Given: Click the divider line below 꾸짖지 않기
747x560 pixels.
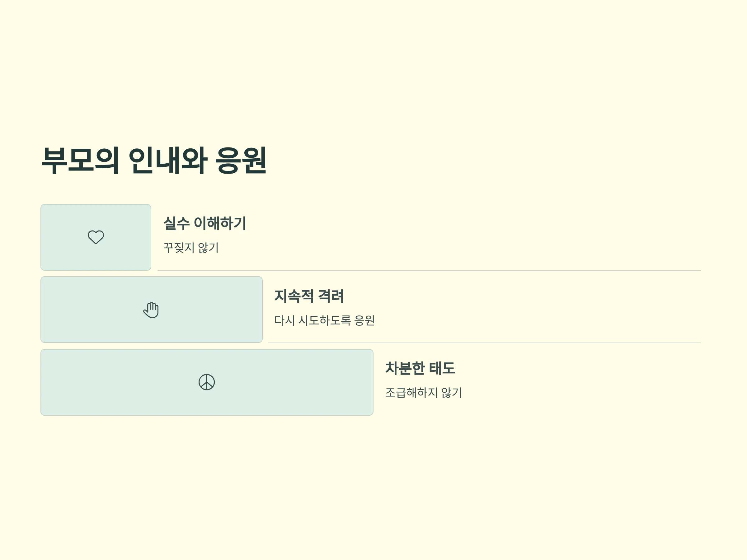Looking at the screenshot, I should coord(429,271).
